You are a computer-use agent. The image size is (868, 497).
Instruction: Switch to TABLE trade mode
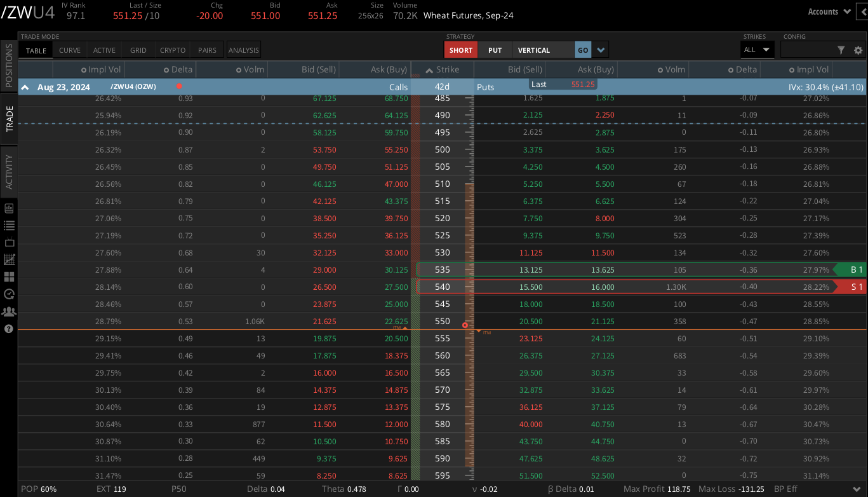[x=36, y=50]
